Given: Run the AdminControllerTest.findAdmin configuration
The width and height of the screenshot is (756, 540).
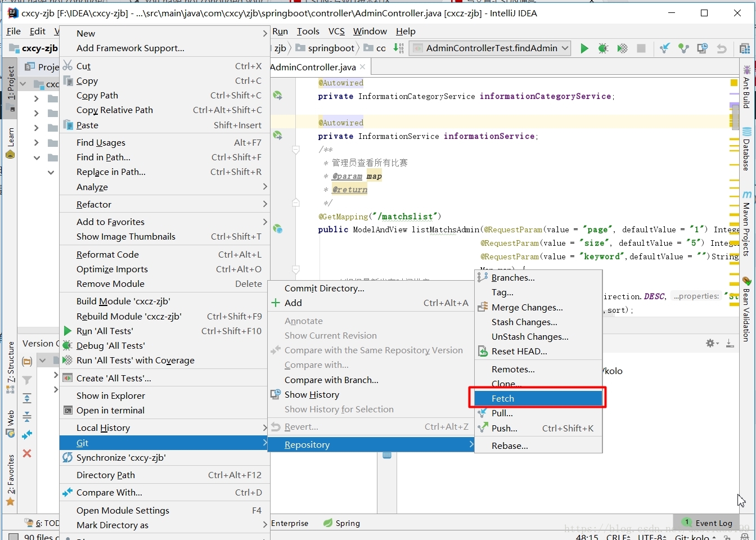Looking at the screenshot, I should (584, 48).
